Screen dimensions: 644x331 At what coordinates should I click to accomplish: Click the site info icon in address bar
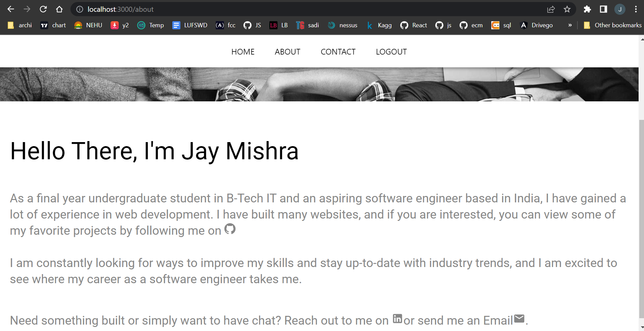tap(79, 9)
